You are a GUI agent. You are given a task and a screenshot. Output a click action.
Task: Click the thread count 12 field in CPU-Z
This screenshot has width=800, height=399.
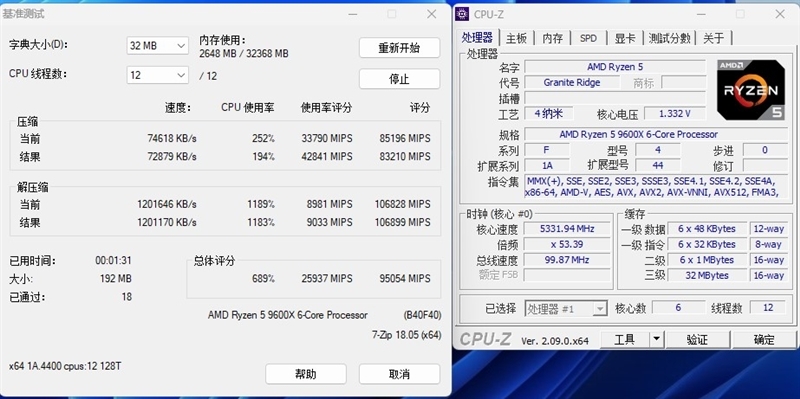pos(768,308)
